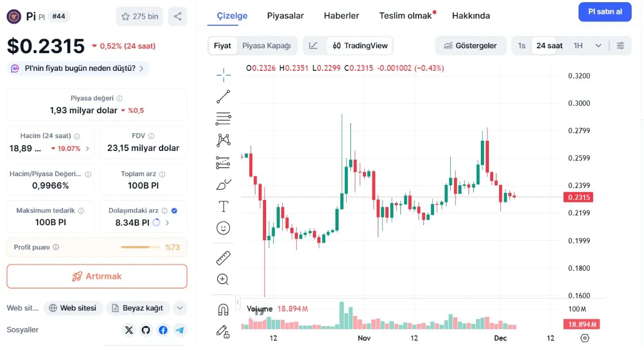Click the 'PI satın al' button
644x346 pixels.
(605, 12)
